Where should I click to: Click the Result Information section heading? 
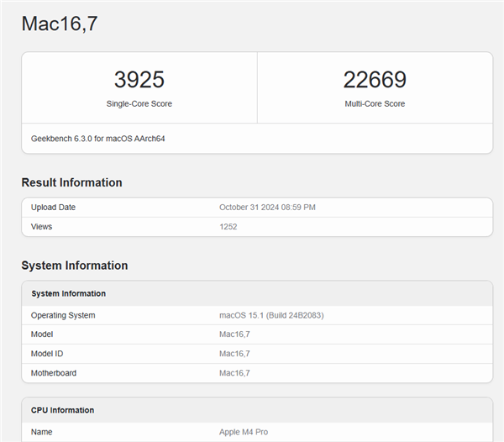click(71, 182)
